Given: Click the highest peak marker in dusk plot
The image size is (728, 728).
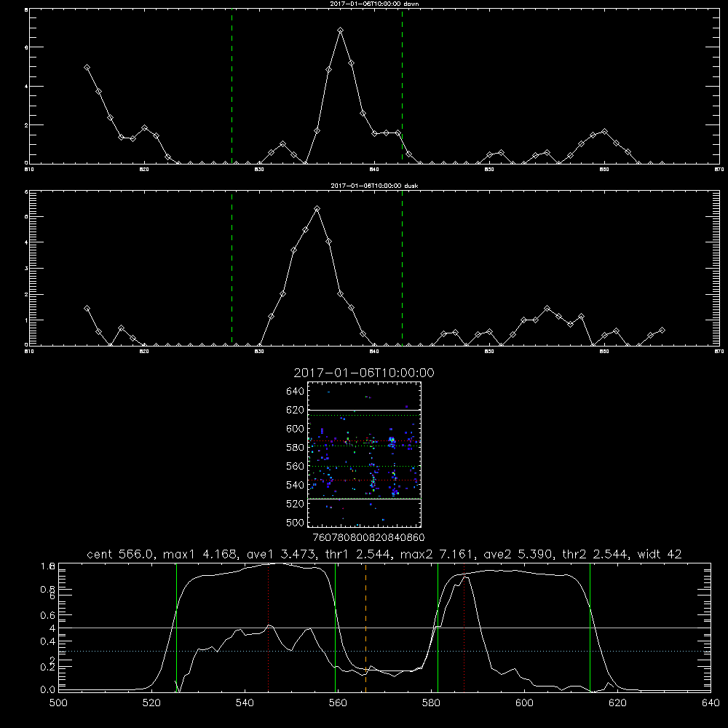Looking at the screenshot, I should (317, 209).
